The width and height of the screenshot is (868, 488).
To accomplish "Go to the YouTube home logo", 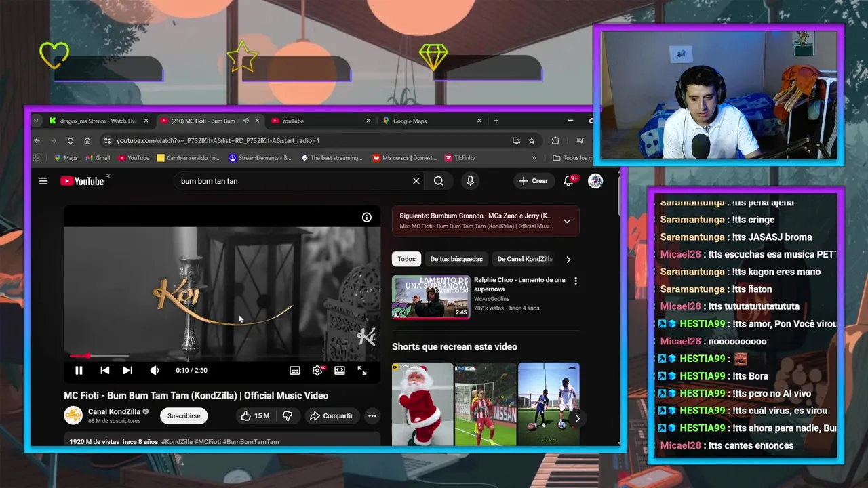I will pos(82,181).
